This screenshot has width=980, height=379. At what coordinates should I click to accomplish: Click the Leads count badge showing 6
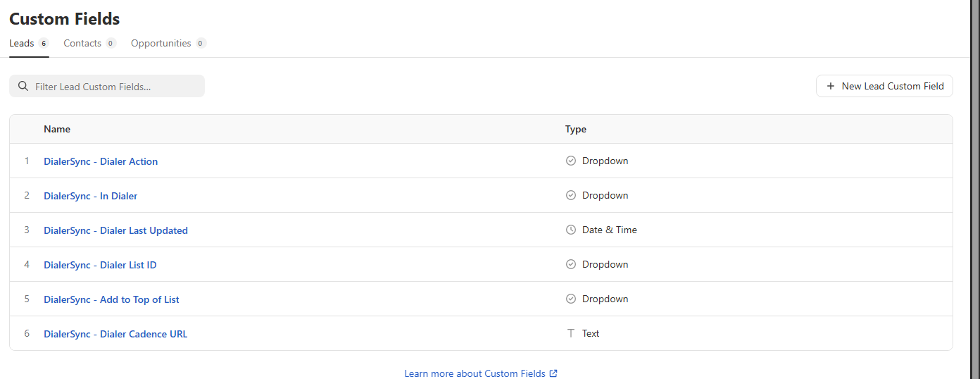pos(44,43)
